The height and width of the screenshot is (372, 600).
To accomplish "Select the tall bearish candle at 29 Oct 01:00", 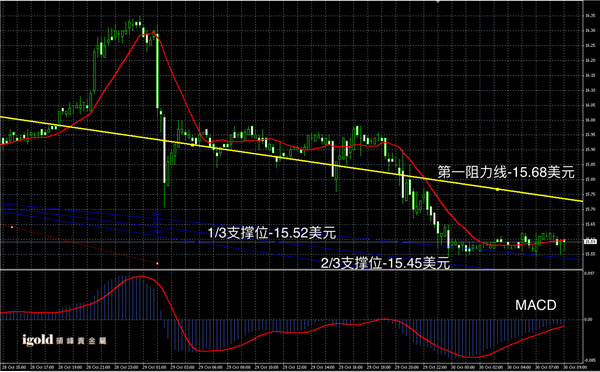I will (157, 70).
